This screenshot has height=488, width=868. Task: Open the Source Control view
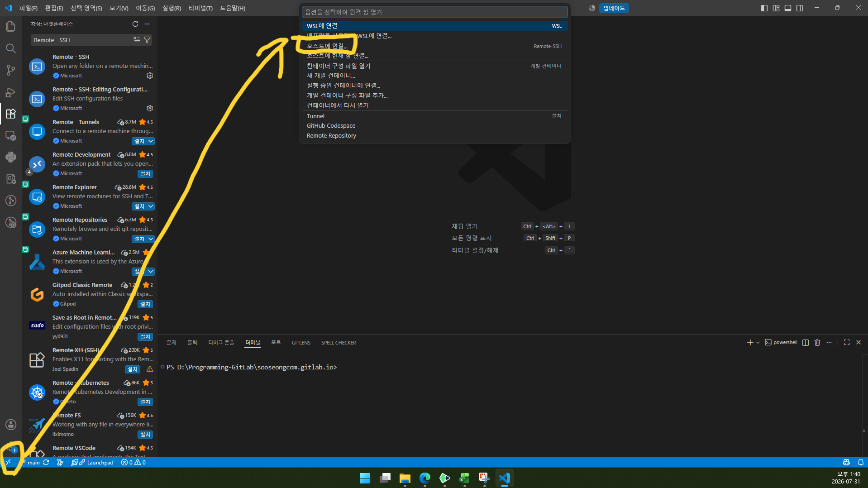[11, 70]
